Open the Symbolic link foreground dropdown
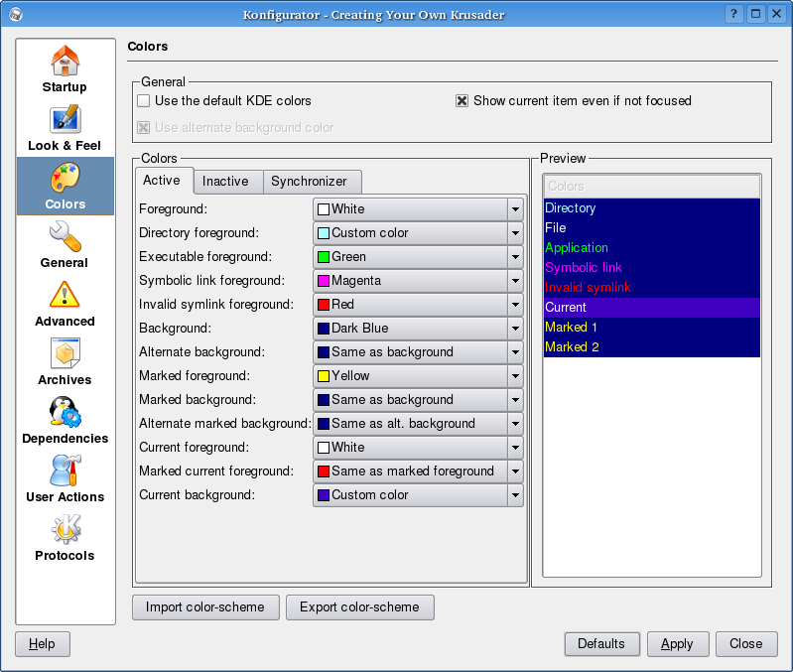793x672 pixels. 418,281
